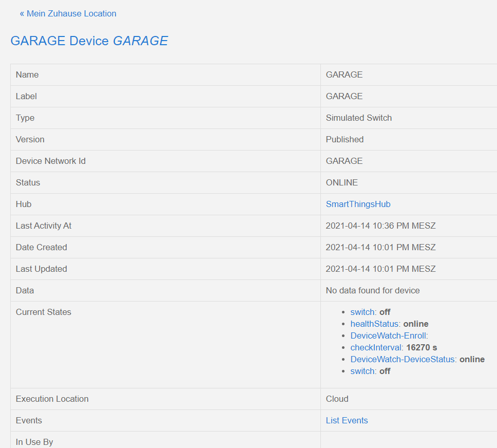The width and height of the screenshot is (497, 448).
Task: Select the Simulated Switch type value
Action: (x=358, y=118)
